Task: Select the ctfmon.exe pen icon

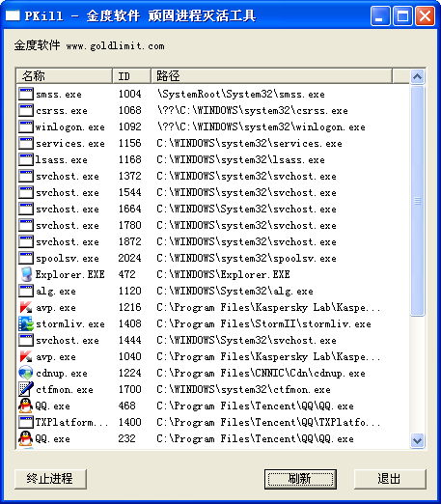Action: click(26, 389)
